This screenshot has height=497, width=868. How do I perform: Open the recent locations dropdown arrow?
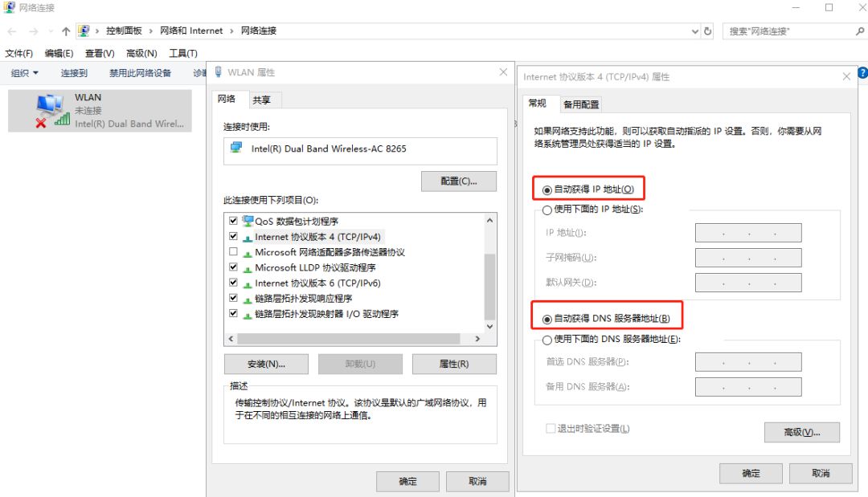pyautogui.click(x=51, y=31)
